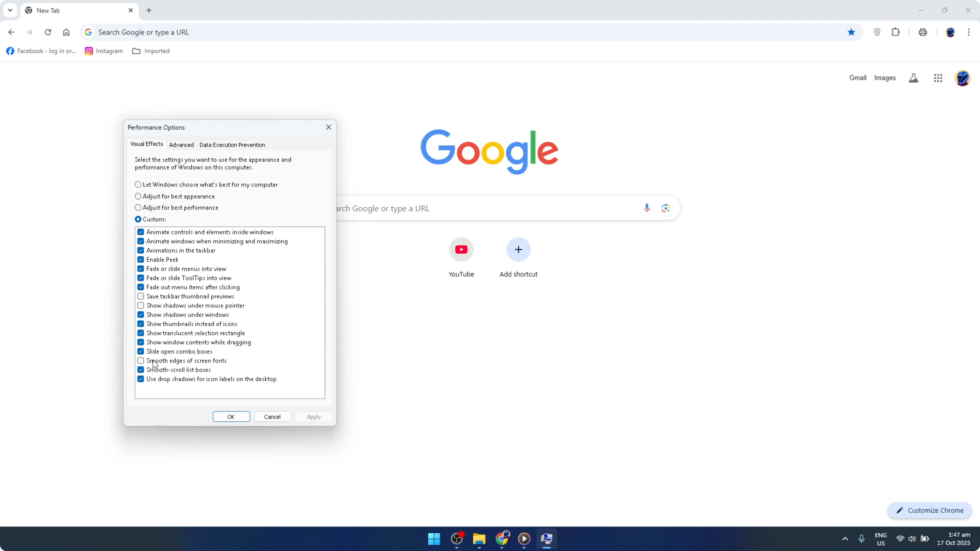Uncheck Enable Peek
The width and height of the screenshot is (980, 551).
141,259
